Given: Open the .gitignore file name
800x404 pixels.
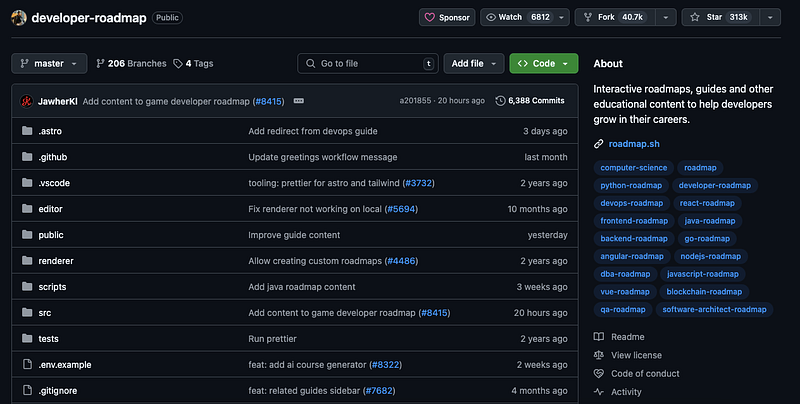Looking at the screenshot, I should [x=58, y=391].
